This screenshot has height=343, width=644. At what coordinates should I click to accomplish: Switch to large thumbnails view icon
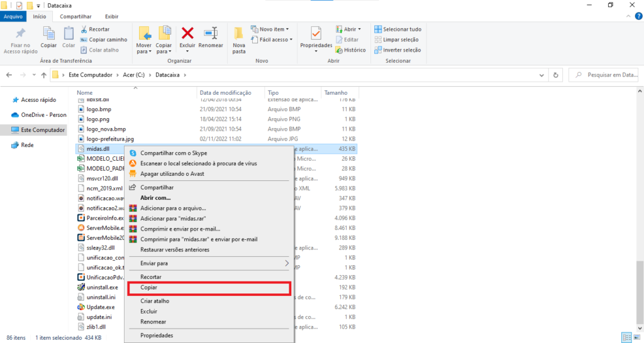pos(636,337)
